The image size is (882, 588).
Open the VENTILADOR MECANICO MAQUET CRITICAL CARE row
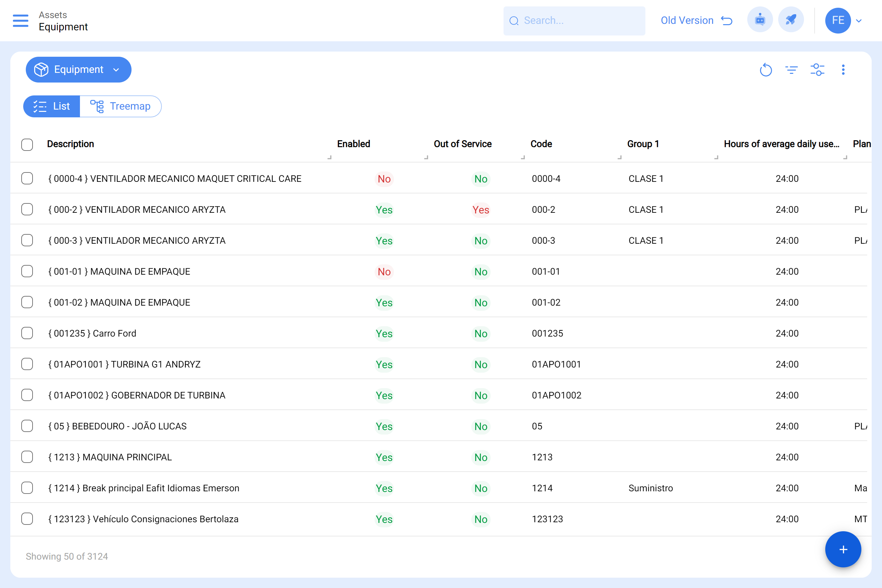point(439,179)
